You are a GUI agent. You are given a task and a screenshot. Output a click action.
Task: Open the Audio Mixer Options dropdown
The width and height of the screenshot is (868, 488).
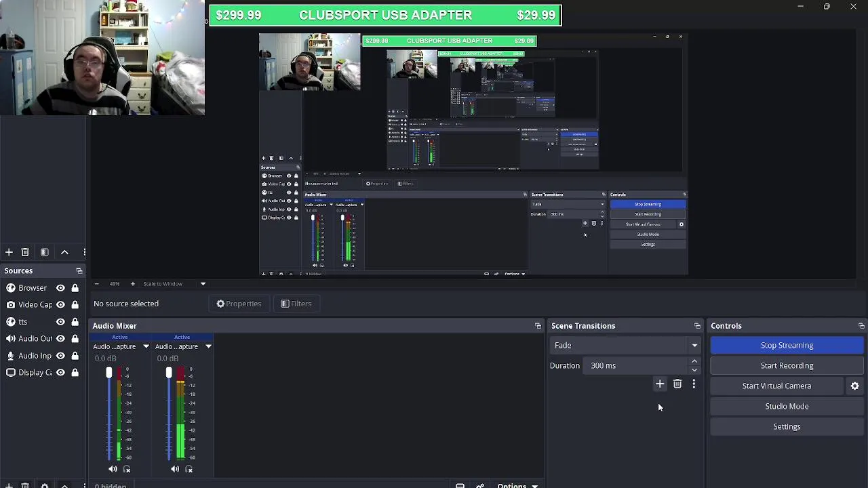tap(517, 485)
